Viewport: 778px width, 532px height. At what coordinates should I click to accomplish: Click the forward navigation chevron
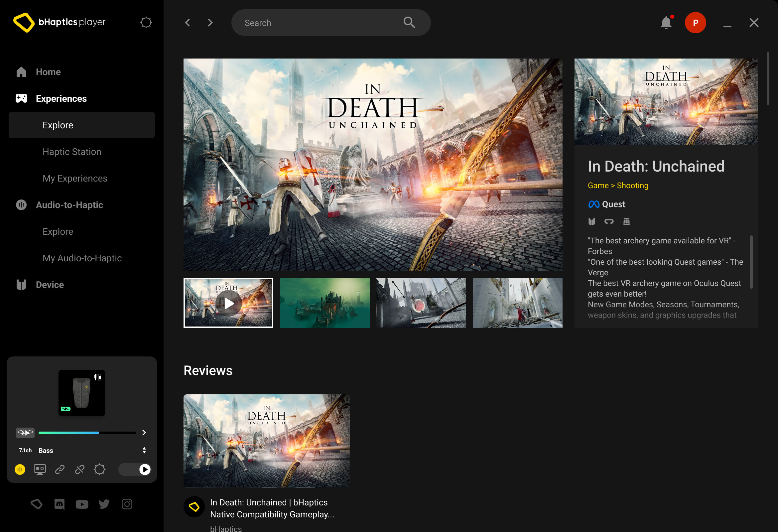(210, 22)
